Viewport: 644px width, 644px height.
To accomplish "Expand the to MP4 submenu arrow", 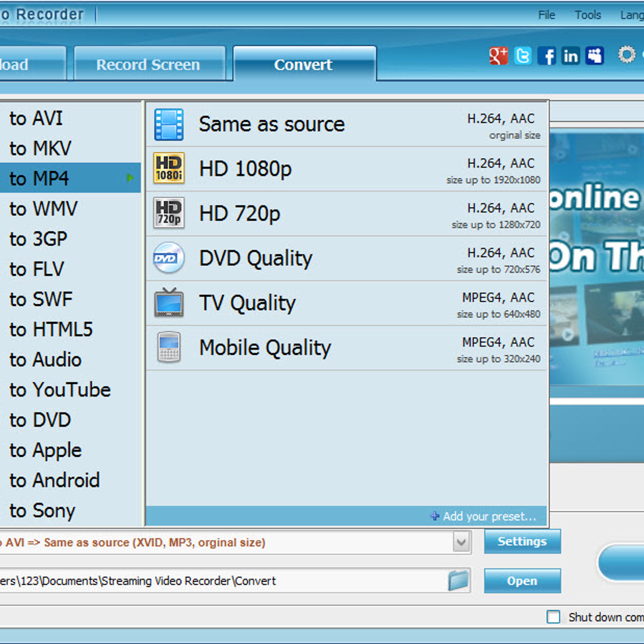I will pos(130,178).
